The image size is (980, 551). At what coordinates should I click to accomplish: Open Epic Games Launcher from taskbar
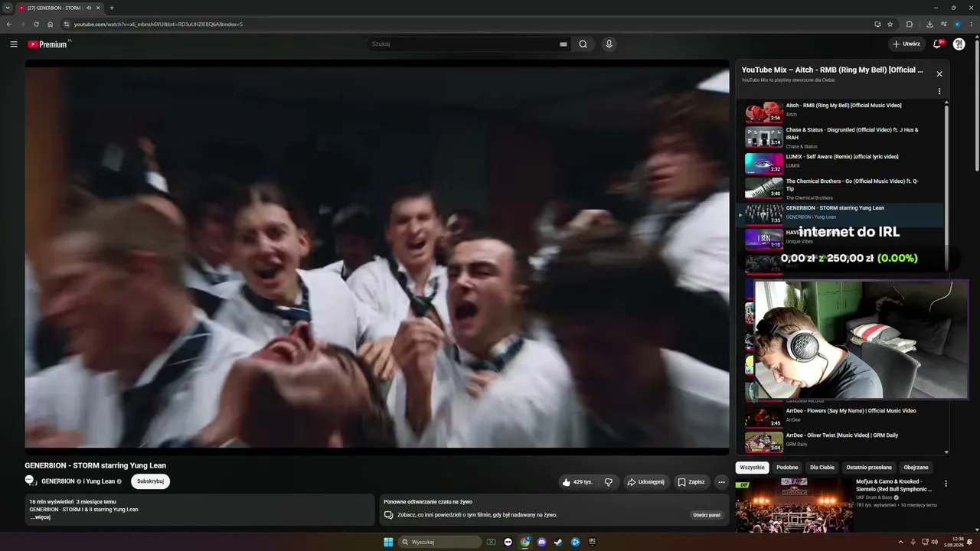click(593, 543)
